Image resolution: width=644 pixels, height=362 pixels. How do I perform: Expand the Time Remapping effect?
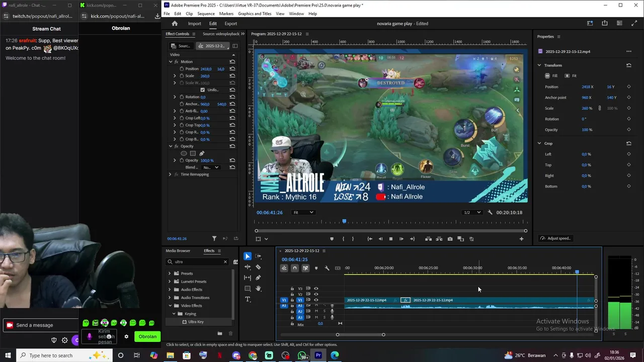tap(170, 174)
